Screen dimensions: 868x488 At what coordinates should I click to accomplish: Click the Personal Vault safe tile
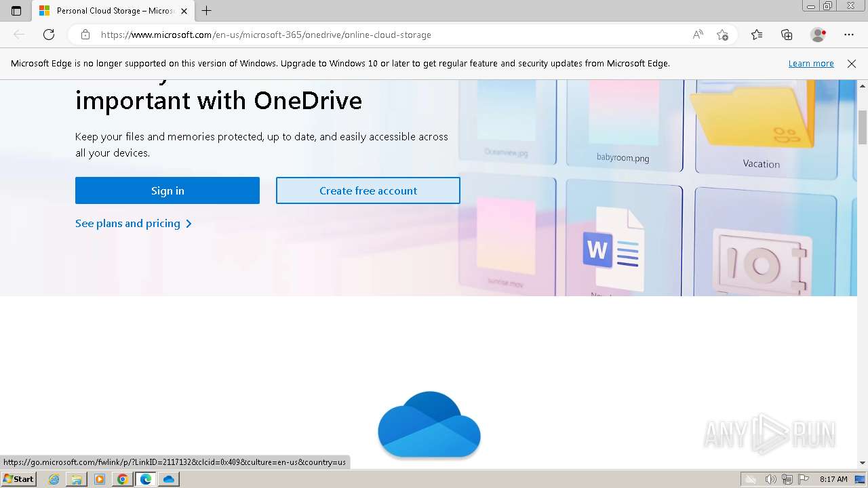764,243
